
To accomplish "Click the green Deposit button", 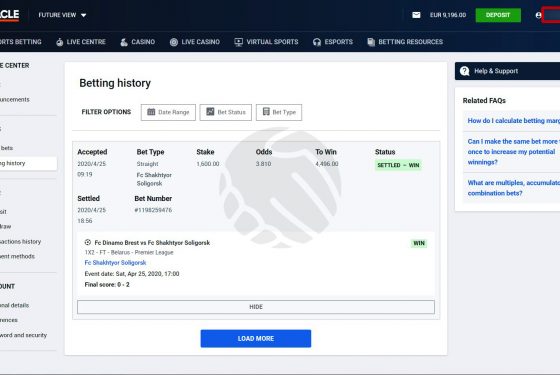I will [x=498, y=15].
